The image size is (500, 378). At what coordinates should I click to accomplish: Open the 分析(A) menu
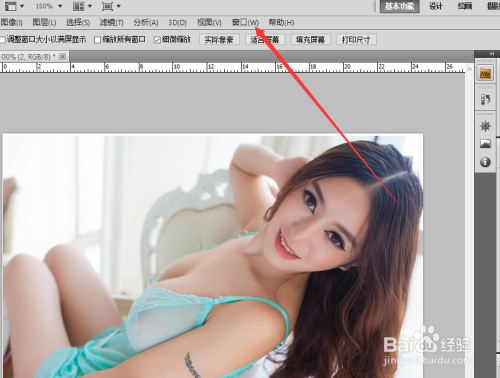(x=146, y=22)
